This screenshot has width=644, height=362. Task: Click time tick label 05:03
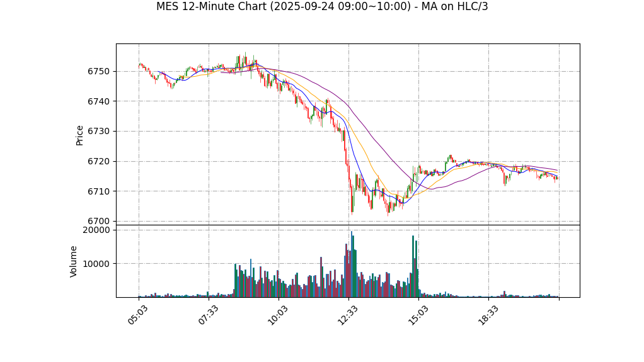pyautogui.click(x=137, y=315)
